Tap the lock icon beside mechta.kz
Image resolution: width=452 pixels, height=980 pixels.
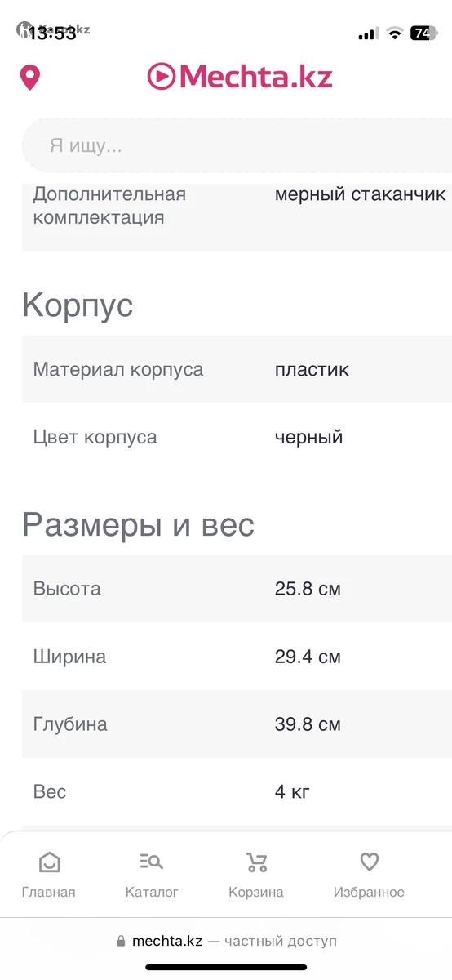[x=122, y=942]
